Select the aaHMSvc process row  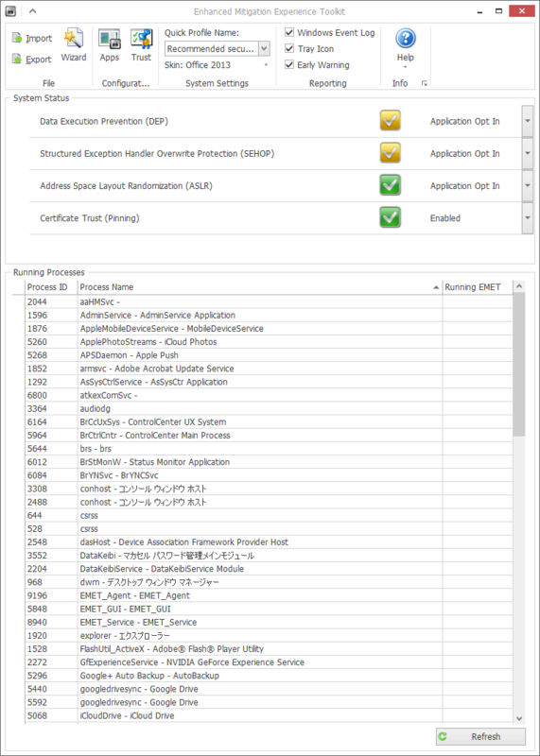[x=270, y=301]
